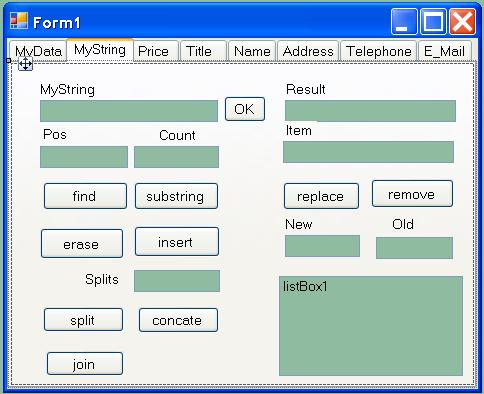Screen dimensions: 484x394
Task: Click the split button
Action: tap(83, 320)
